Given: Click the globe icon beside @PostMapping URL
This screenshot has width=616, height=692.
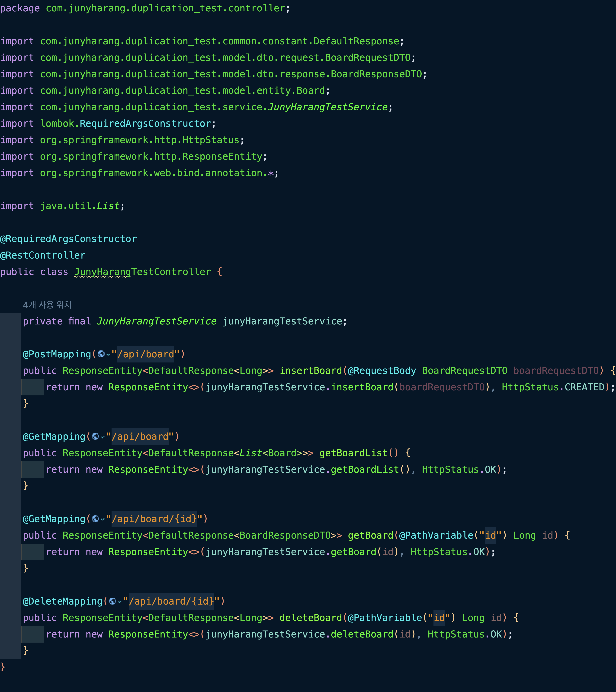Looking at the screenshot, I should 101,354.
